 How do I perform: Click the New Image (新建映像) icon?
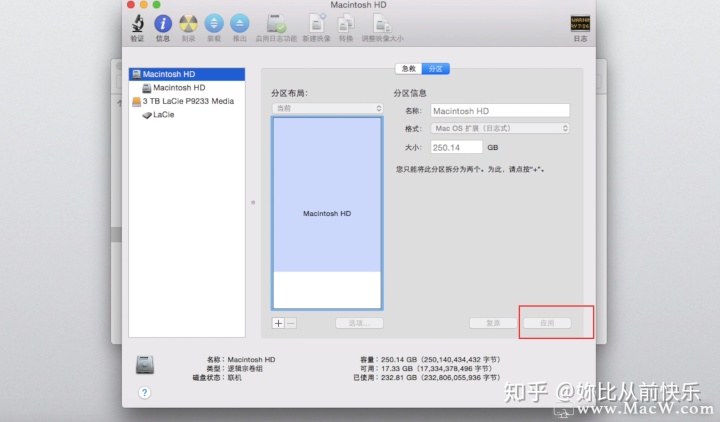click(x=316, y=23)
